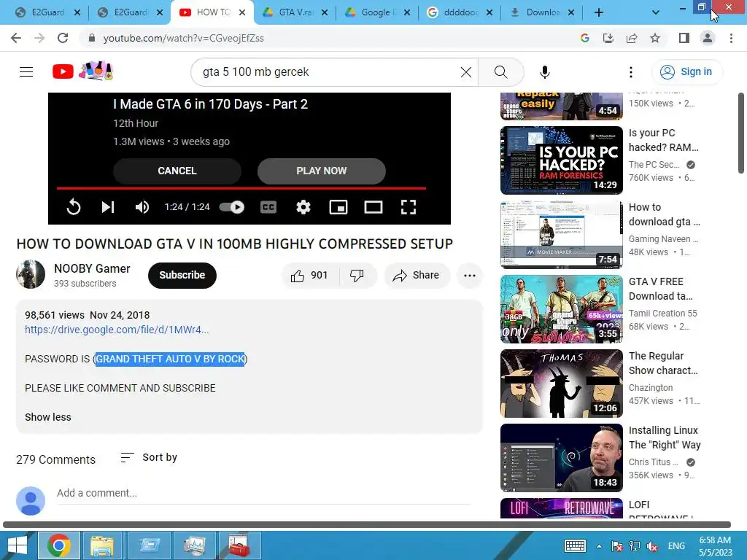Switch to GTA V.rar Drive tab

[295, 12]
